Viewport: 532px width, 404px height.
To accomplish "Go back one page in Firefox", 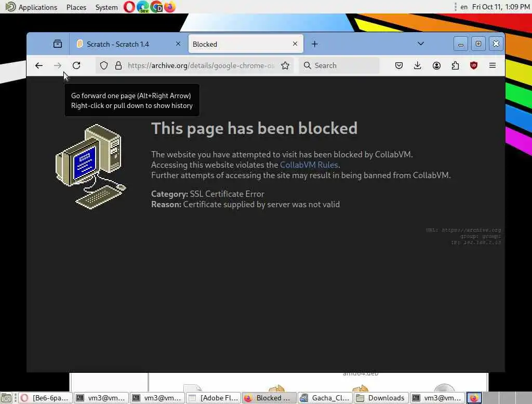I will 39,65.
